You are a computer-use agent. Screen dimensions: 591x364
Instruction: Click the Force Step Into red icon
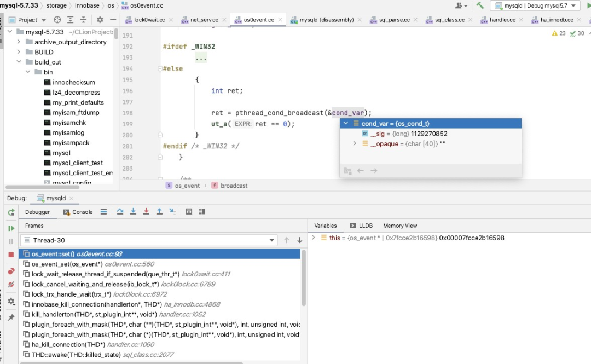coord(146,212)
